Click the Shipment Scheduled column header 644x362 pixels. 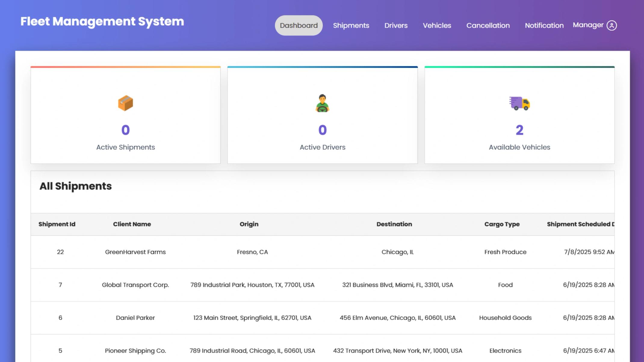pos(581,224)
